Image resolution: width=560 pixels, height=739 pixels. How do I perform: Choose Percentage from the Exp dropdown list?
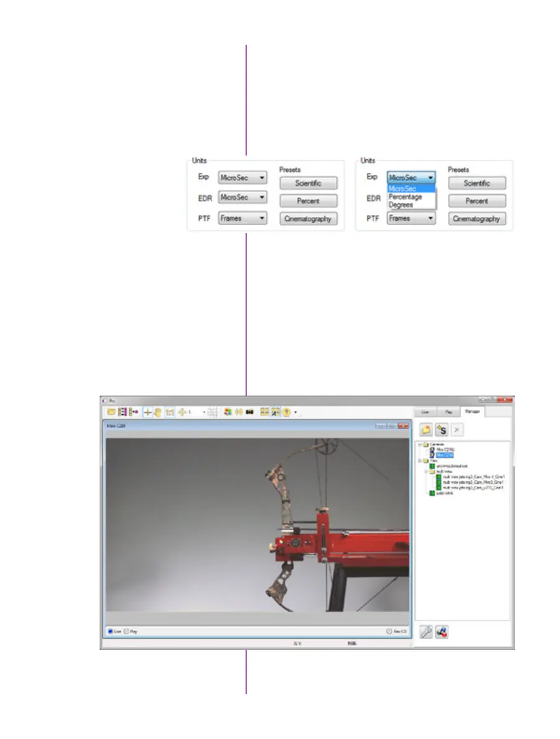coord(405,197)
